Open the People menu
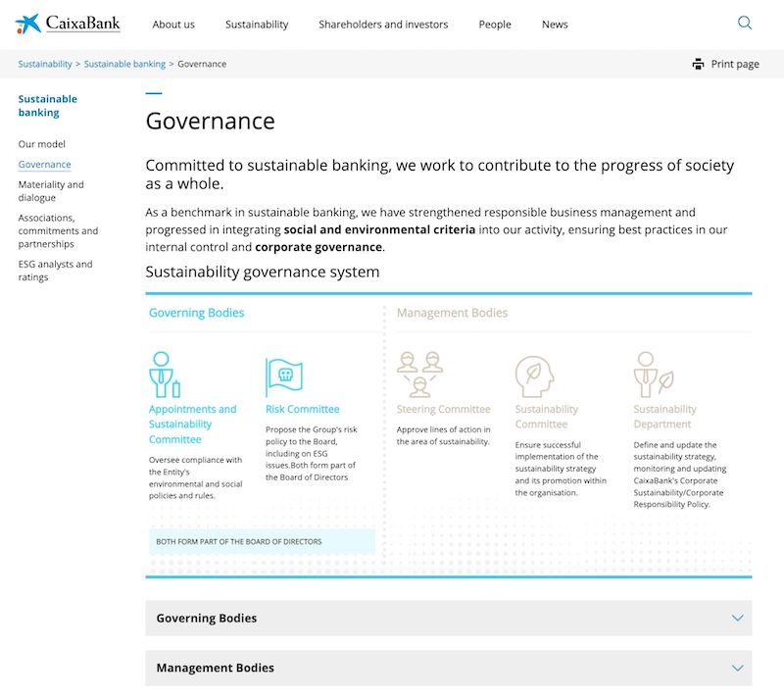 (x=495, y=25)
